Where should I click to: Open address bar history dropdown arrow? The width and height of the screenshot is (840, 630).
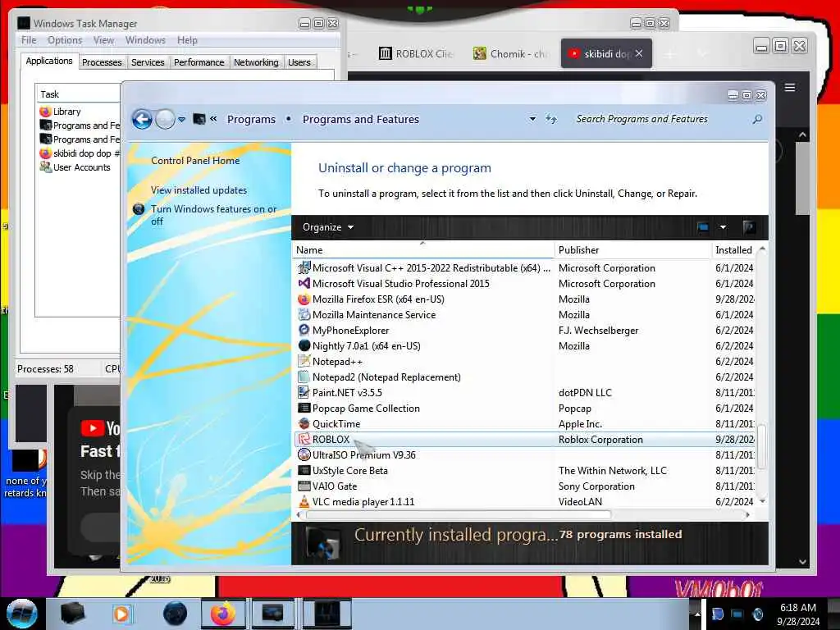(532, 119)
